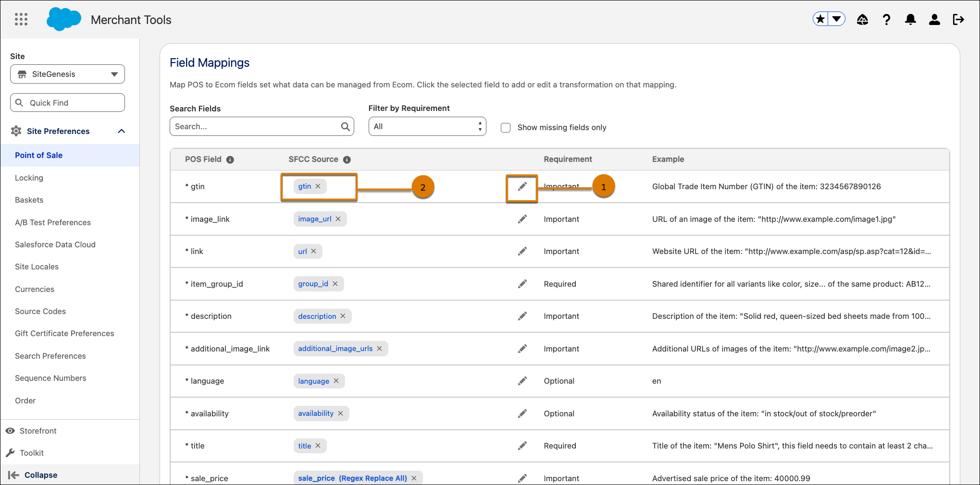Viewport: 980px width, 485px height.
Task: Remove the additional_image_urls mapping pill
Action: pyautogui.click(x=379, y=349)
